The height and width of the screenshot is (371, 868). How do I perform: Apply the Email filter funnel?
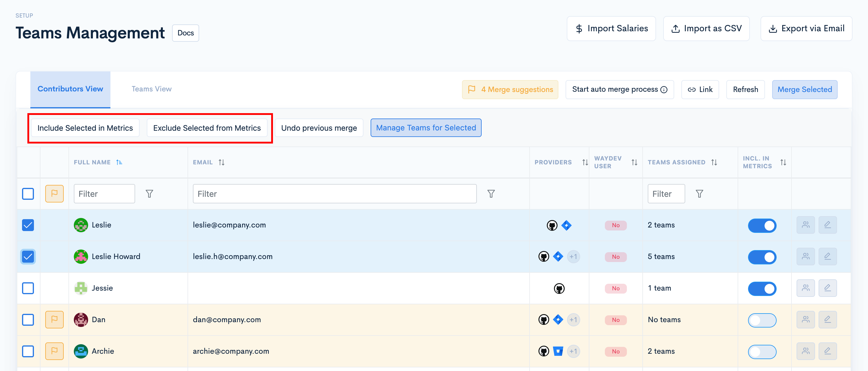[491, 194]
